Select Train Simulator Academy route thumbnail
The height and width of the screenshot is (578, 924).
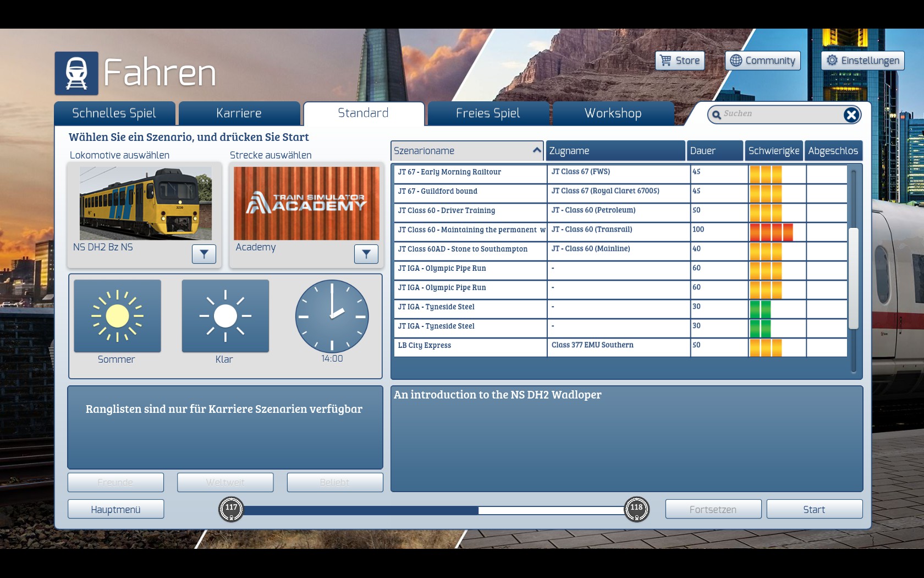click(x=306, y=203)
